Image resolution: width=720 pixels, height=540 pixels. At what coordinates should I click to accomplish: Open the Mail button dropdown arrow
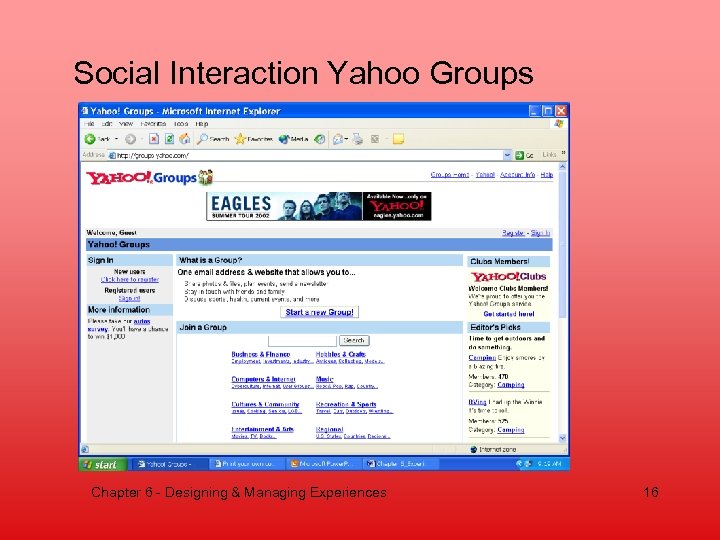pyautogui.click(x=346, y=139)
